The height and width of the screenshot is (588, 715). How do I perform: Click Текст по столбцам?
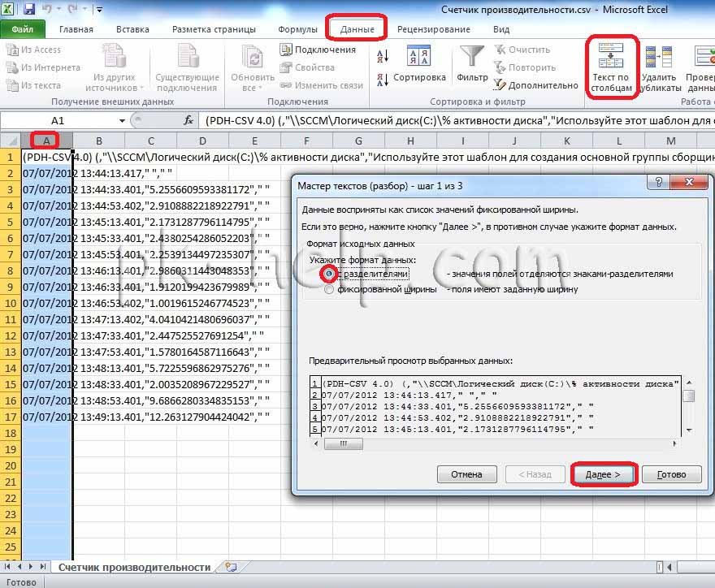point(612,67)
